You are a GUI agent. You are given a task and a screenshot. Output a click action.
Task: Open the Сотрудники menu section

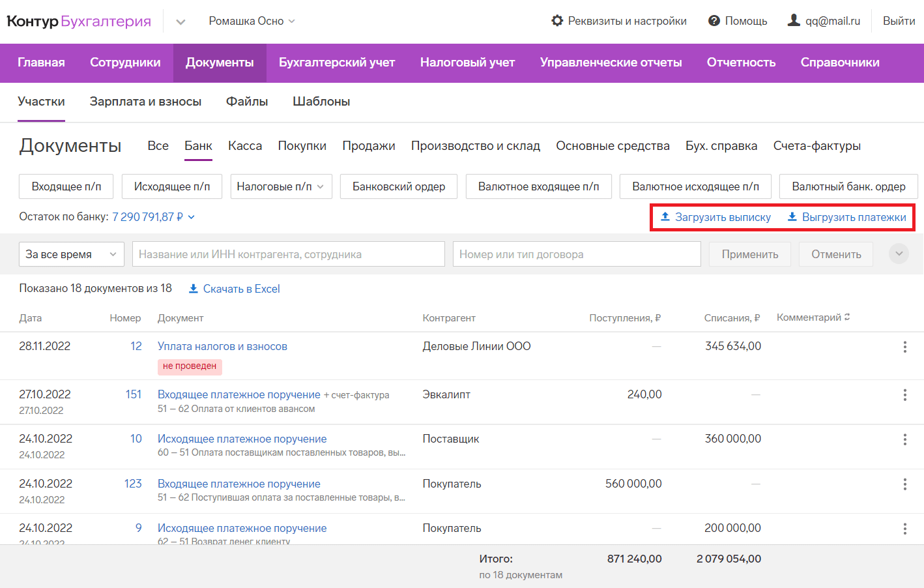pos(125,63)
